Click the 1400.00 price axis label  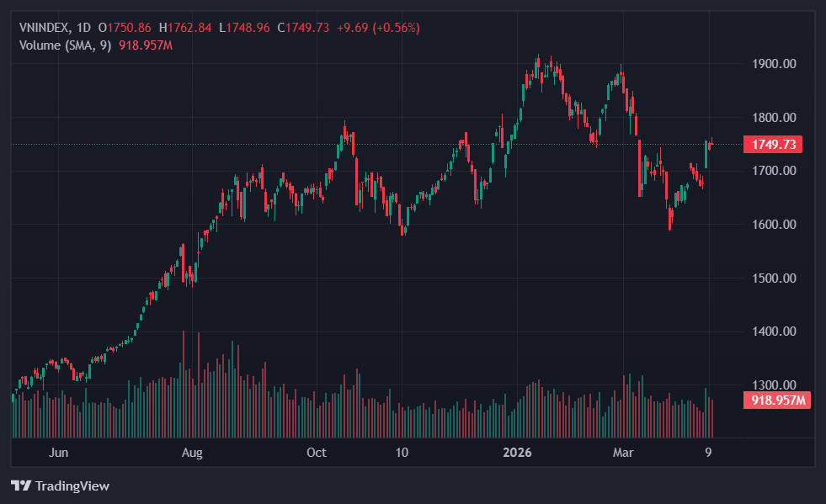(772, 332)
